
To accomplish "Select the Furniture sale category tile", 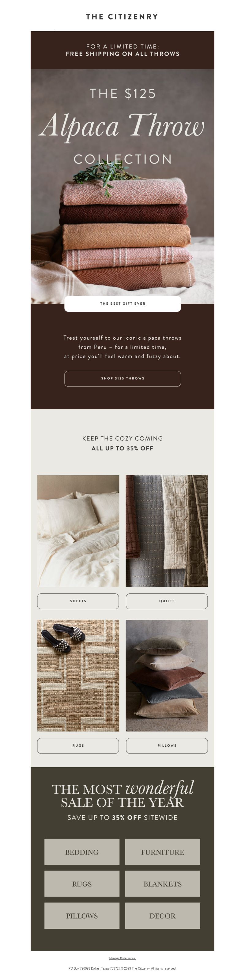I will [163, 852].
